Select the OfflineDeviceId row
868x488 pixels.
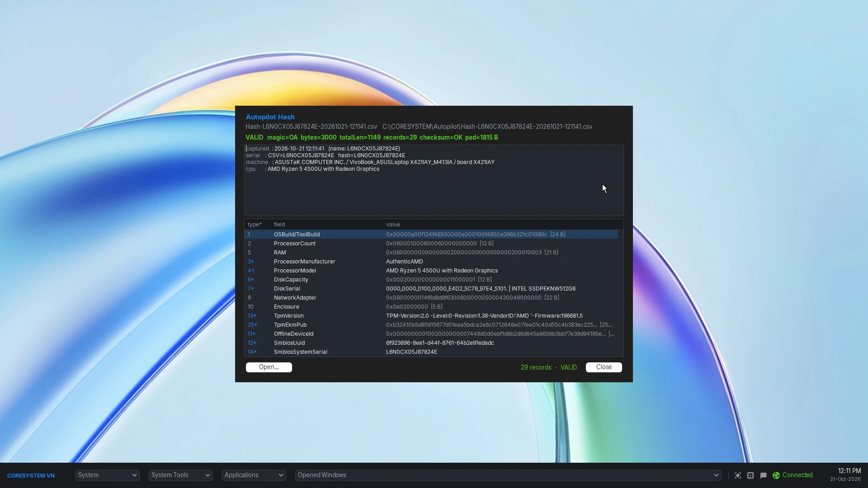(x=431, y=334)
